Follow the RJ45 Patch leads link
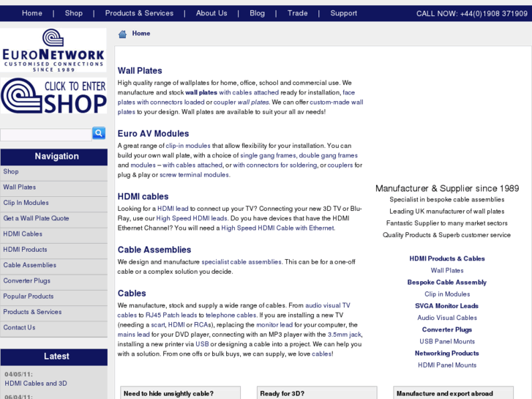The width and height of the screenshot is (532, 399). coord(171,315)
